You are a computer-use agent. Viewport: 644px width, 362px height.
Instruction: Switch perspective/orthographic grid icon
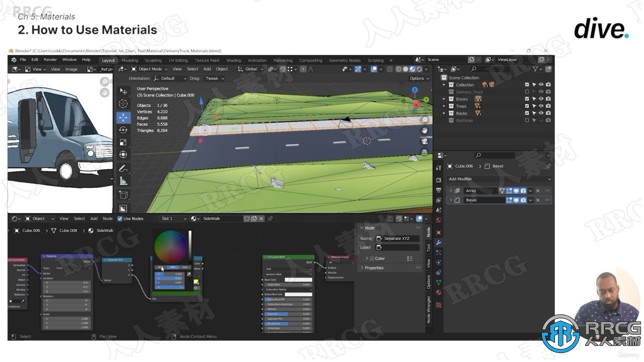tap(425, 152)
